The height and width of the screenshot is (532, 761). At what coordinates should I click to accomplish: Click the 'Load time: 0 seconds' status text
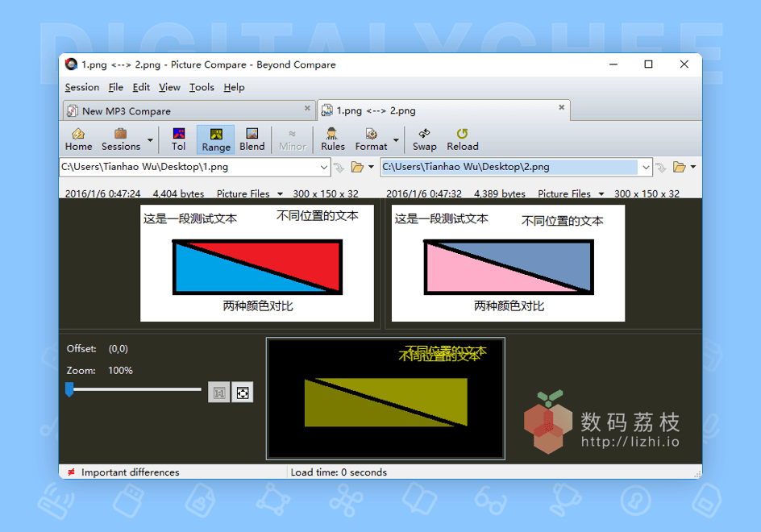[x=339, y=472]
